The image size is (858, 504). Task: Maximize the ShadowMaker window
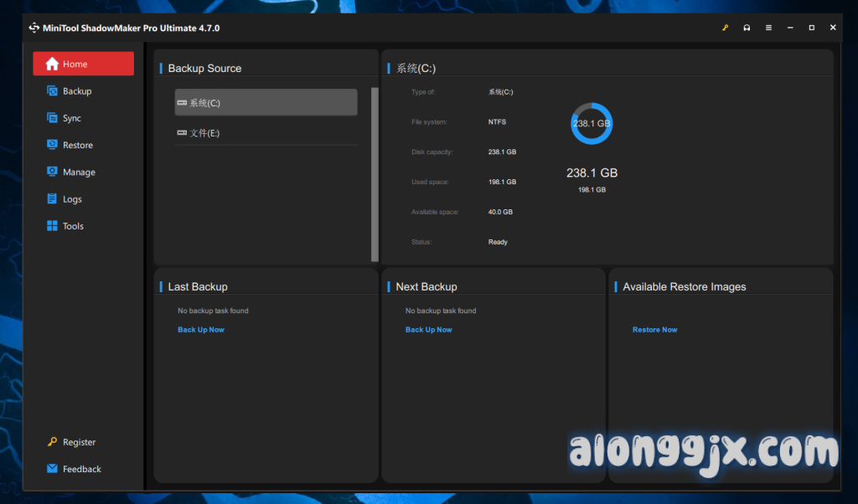point(811,28)
